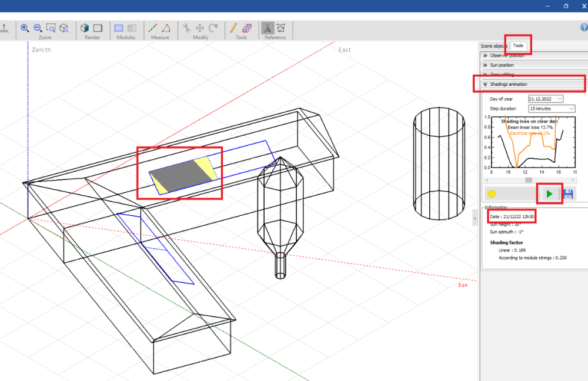Viewport: 588px width, 381px height.
Task: Click the move arrows icon in Modify
Action: (200, 28)
